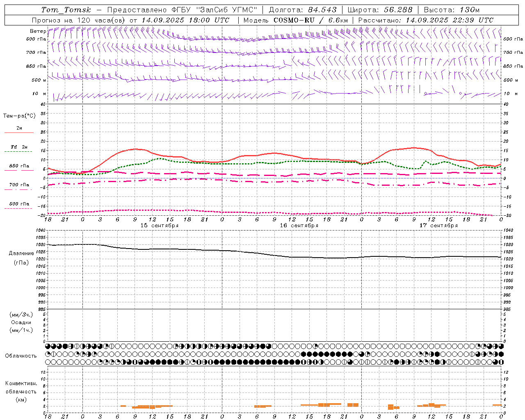The width and height of the screenshot is (525, 420).
Task: Select the 'Долгота: 84.543' longitude value
Action: pos(303,10)
